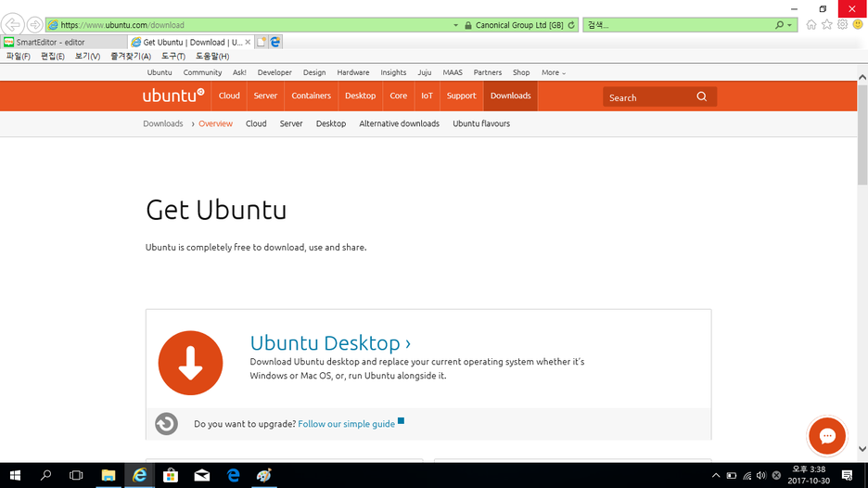Select Desktop in the orange nav bar
Image resolution: width=868 pixels, height=488 pixels.
click(x=361, y=96)
